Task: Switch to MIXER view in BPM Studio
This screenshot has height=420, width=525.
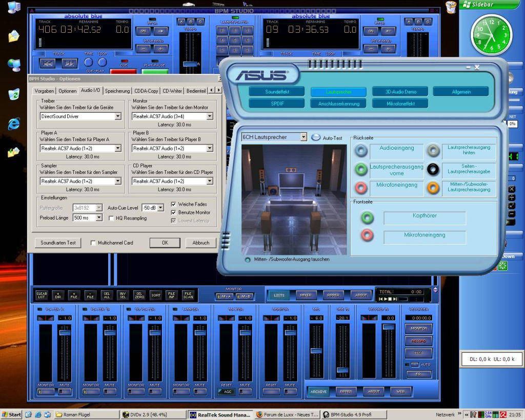Action: tap(306, 295)
